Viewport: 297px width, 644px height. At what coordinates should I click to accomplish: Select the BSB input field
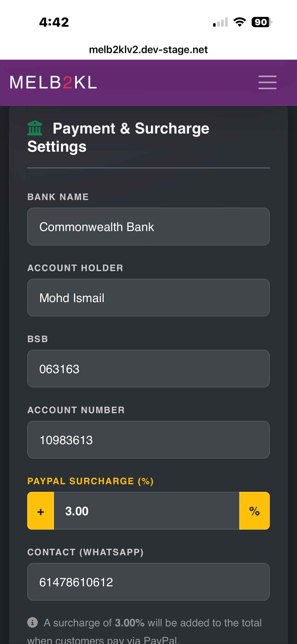coord(148,369)
